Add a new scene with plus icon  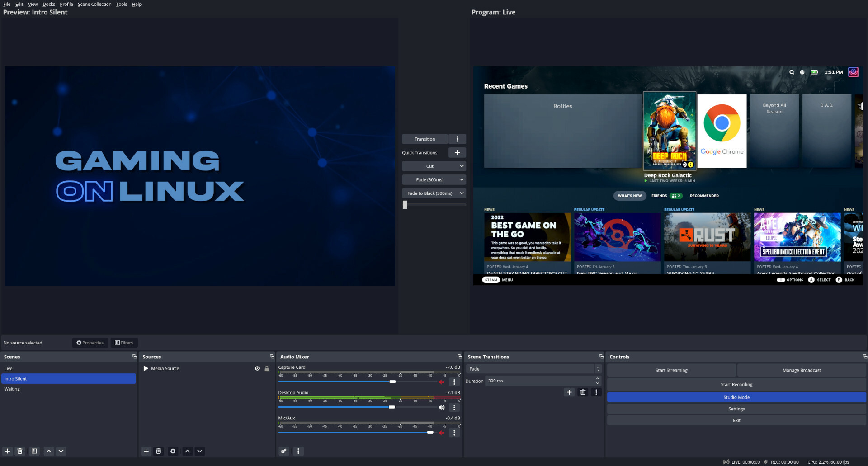tap(7, 451)
